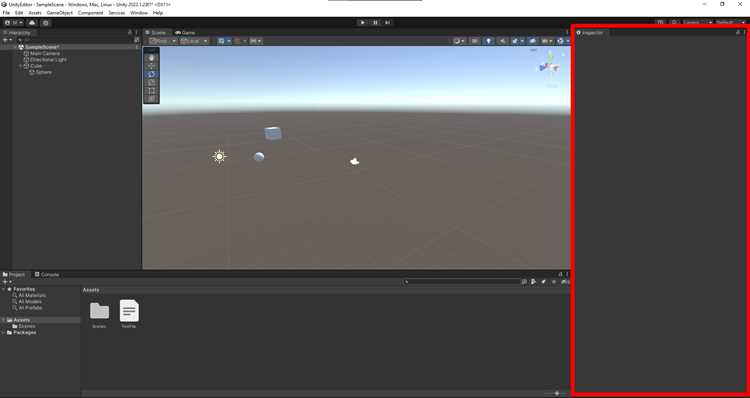The height and width of the screenshot is (398, 750).
Task: Open the Window menu
Action: tap(139, 13)
